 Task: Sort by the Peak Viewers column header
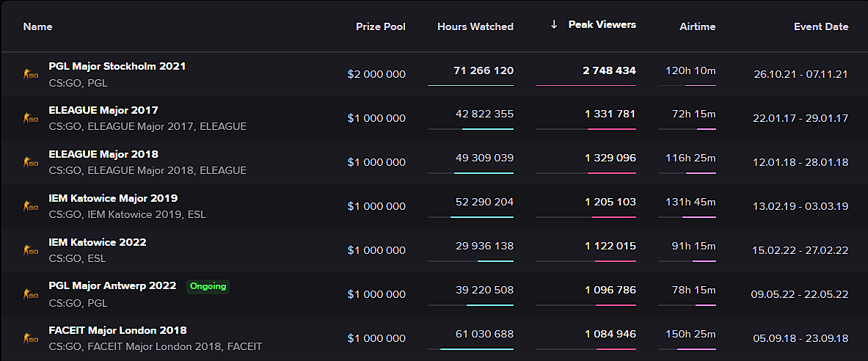coord(602,25)
